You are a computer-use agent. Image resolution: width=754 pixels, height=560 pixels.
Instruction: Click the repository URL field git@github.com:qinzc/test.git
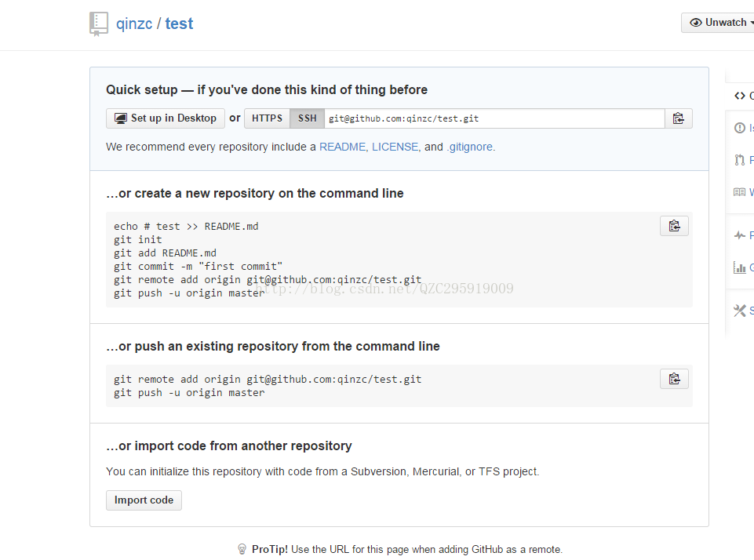tap(494, 118)
